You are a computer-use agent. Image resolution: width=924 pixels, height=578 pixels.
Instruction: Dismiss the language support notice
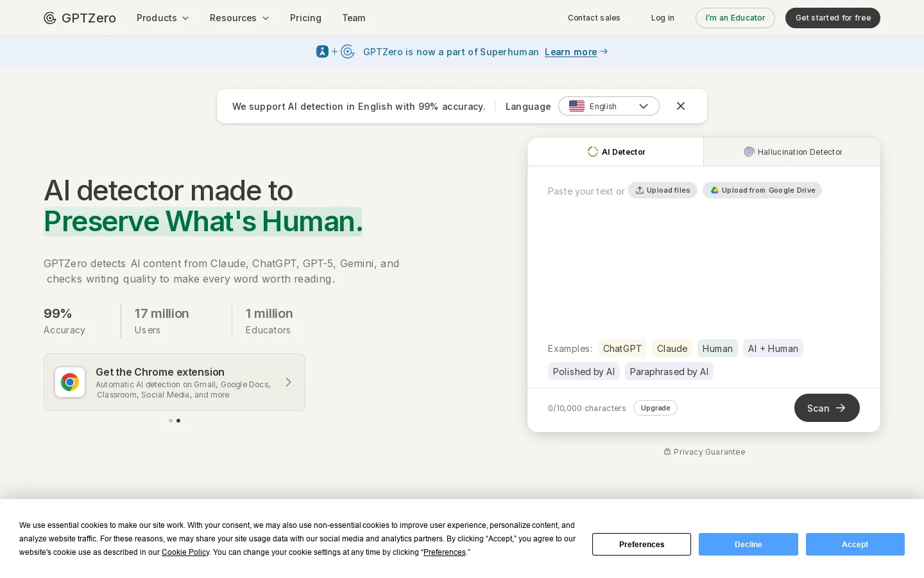(x=681, y=106)
